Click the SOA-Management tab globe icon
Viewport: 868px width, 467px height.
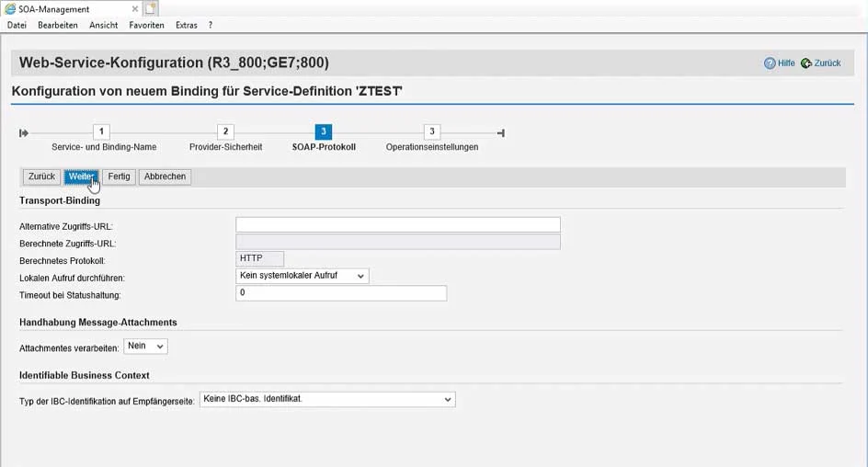pyautogui.click(x=10, y=9)
